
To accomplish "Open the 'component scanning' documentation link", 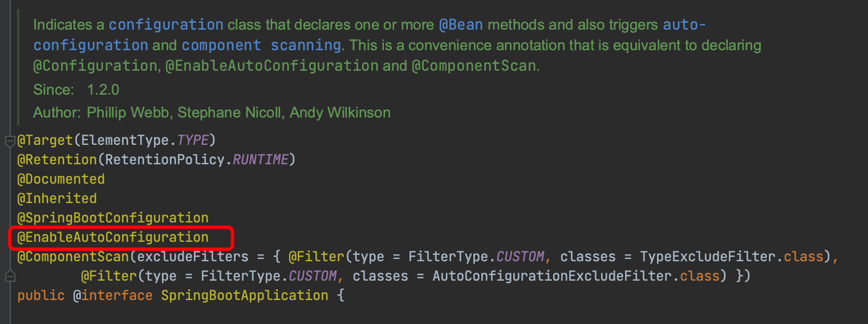I will tap(261, 45).
